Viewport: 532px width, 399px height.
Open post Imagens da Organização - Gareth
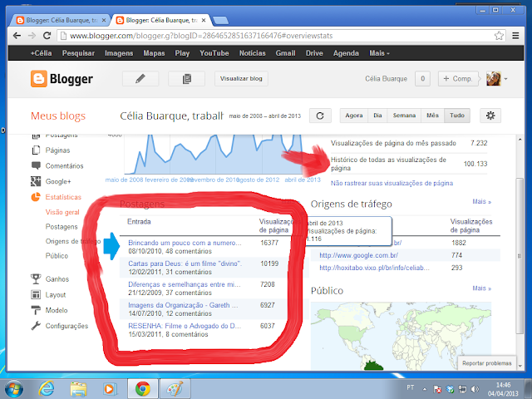183,305
